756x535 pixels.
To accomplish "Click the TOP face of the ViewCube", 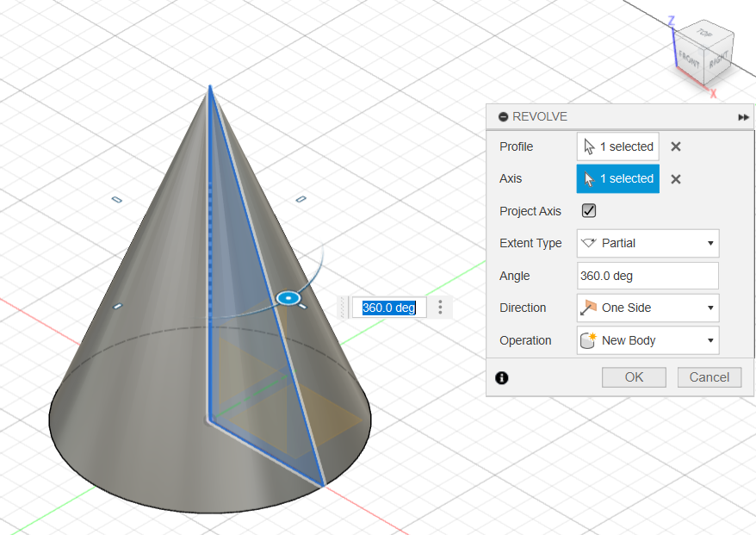I will 704,34.
